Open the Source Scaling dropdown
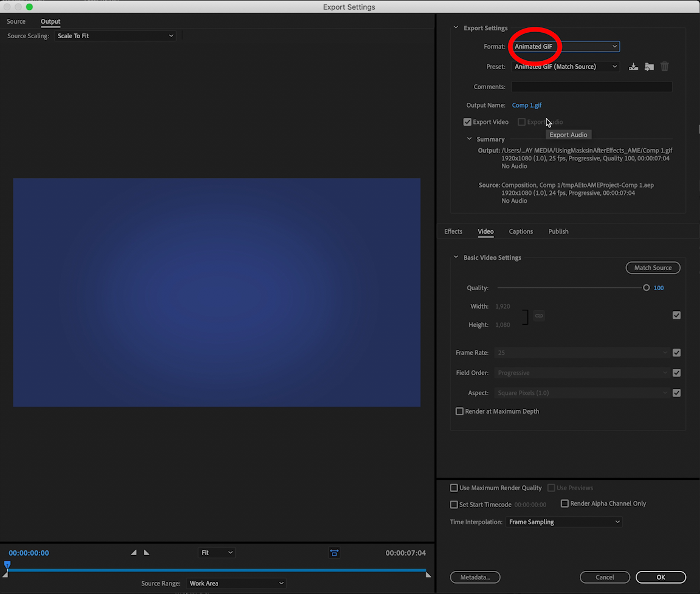The height and width of the screenshot is (594, 700). pos(115,35)
